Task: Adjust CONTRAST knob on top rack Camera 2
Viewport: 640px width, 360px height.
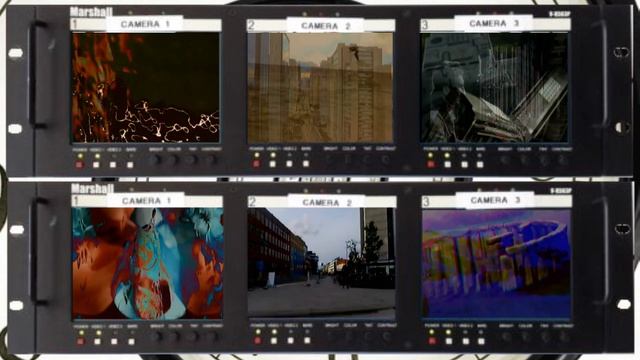Action: tap(386, 160)
